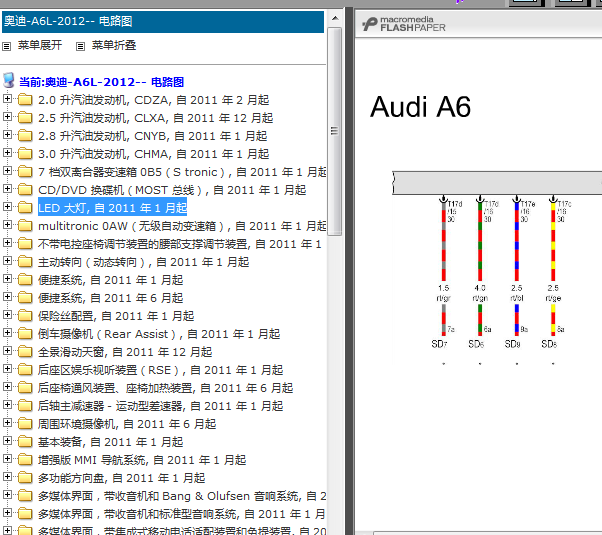602x535 pixels.
Task: Click folder icon of 后轴主减速器
Action: coord(25,406)
